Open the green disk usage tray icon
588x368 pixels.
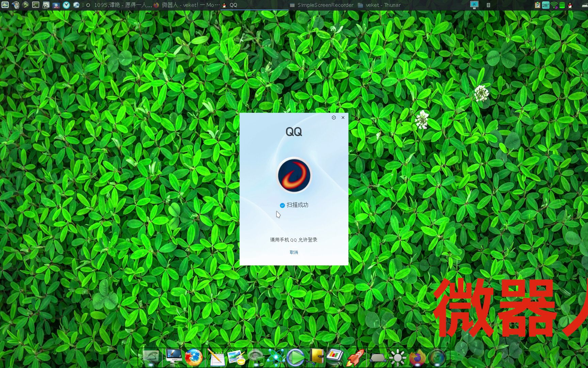point(562,5)
